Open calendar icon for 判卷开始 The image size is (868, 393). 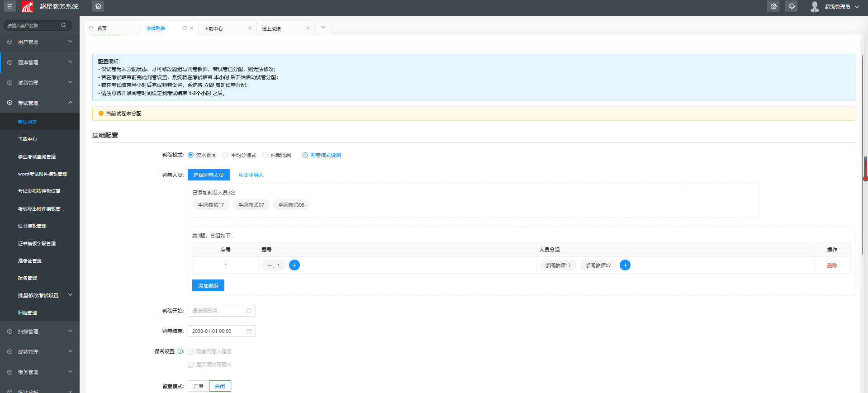(x=249, y=311)
